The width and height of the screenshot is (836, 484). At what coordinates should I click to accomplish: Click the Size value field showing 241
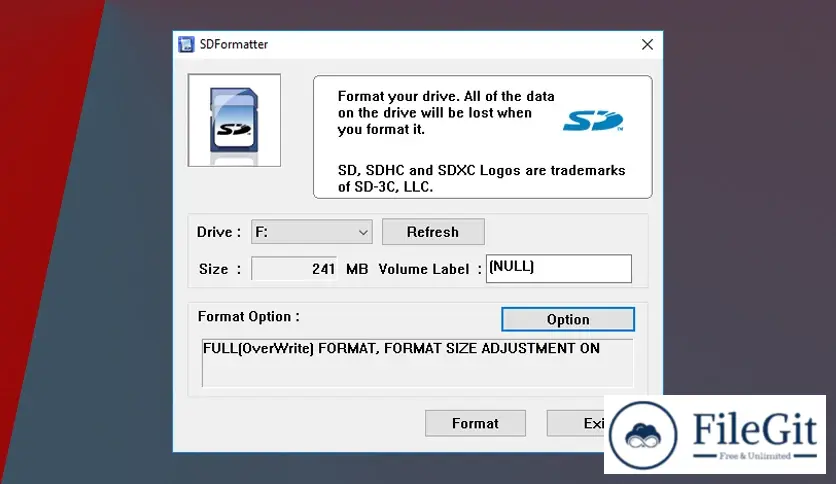coord(294,269)
